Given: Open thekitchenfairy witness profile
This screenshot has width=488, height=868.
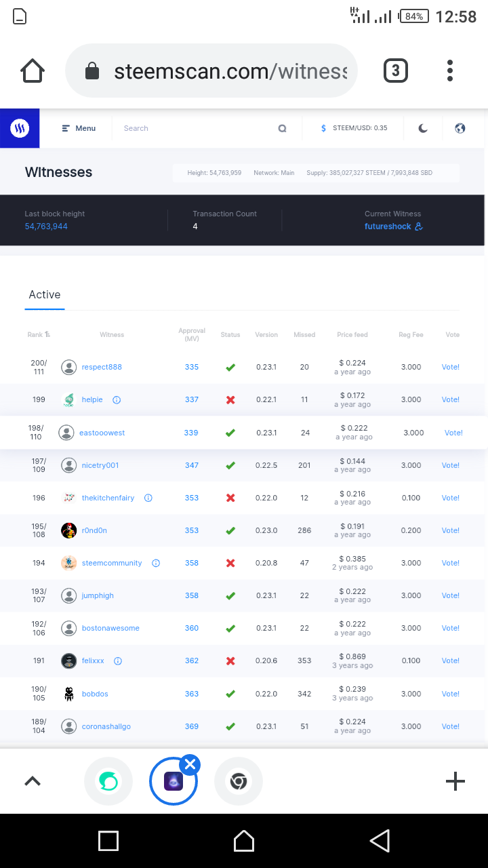Looking at the screenshot, I should 108,498.
